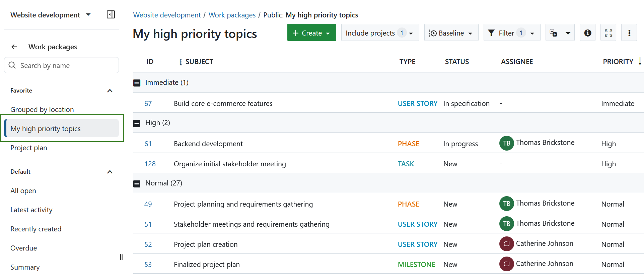This screenshot has width=644, height=276.
Task: Click 'Immediate' priority cell on row 67
Action: pyautogui.click(x=618, y=103)
